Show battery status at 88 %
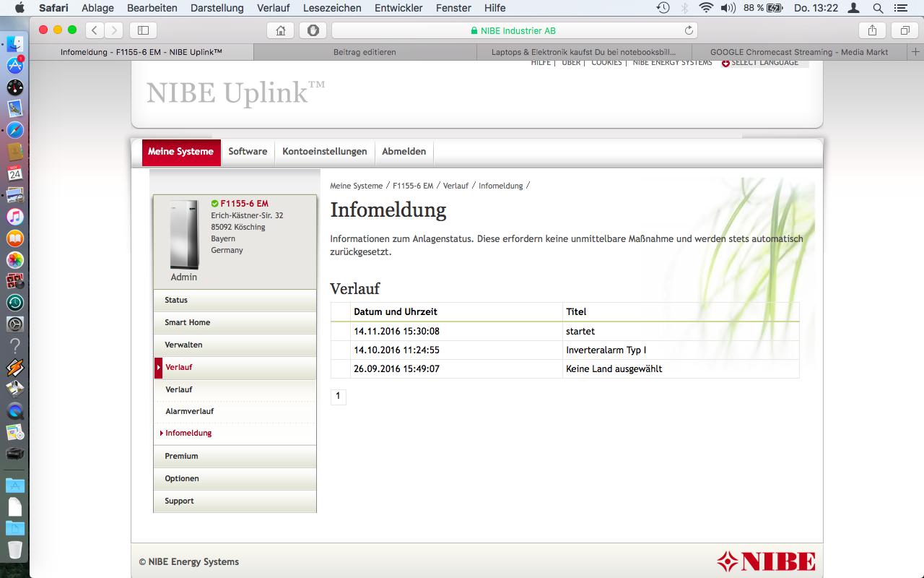 pos(764,8)
